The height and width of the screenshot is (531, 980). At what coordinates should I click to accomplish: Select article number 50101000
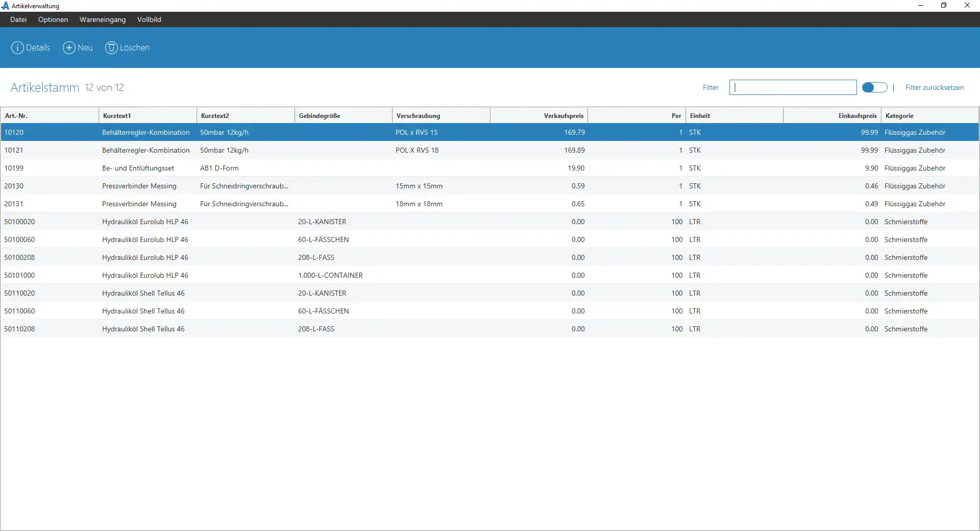19,275
